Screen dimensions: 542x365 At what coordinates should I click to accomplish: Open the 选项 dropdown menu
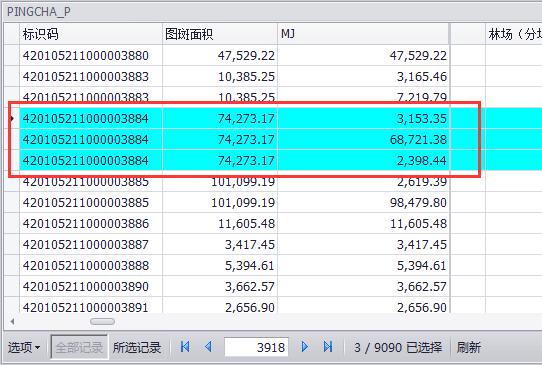pos(24,347)
